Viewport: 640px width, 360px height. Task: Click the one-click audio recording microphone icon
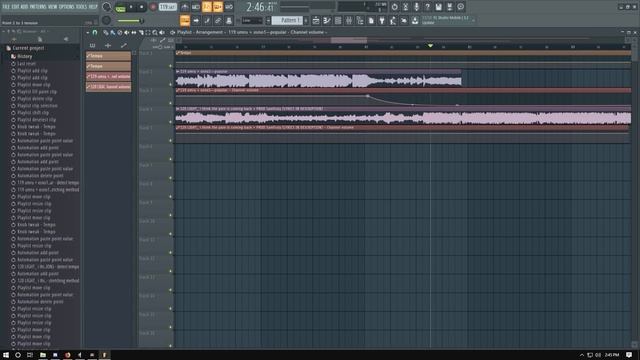416,7
